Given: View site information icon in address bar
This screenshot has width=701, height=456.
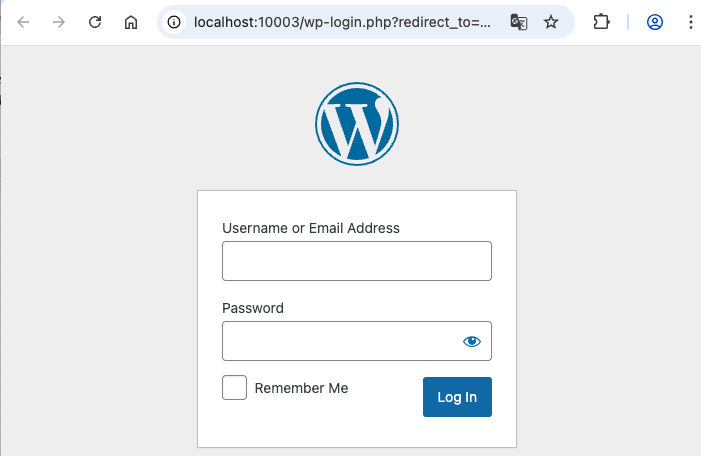Looking at the screenshot, I should pos(174,22).
